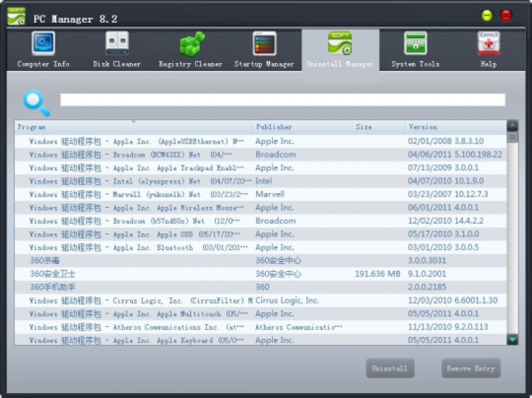The height and width of the screenshot is (398, 532).
Task: Select the Apple Multitouch driver row
Action: click(x=260, y=314)
